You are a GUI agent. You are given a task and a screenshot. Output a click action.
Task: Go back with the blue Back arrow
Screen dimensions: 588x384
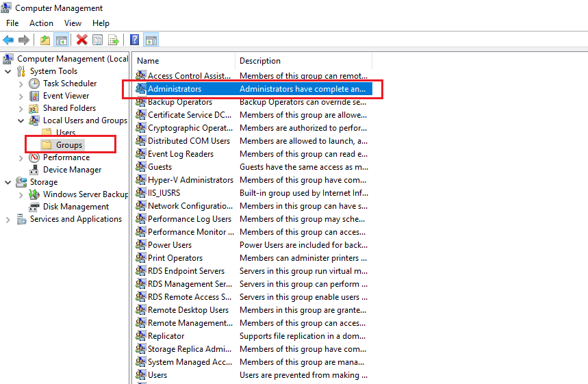point(8,40)
